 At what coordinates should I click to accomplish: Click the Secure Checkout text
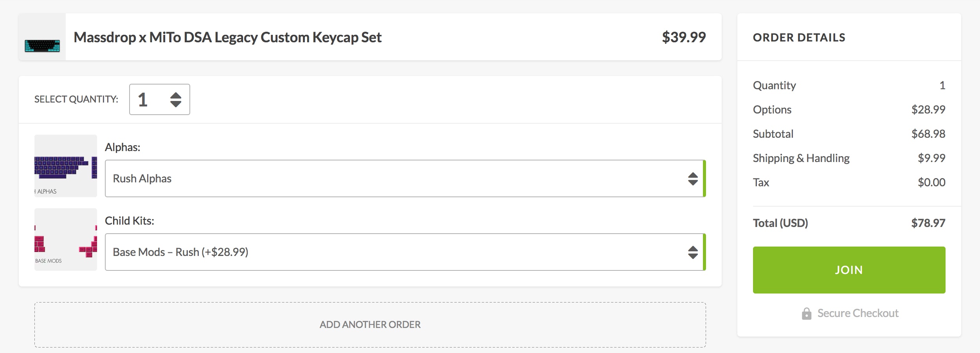point(857,313)
